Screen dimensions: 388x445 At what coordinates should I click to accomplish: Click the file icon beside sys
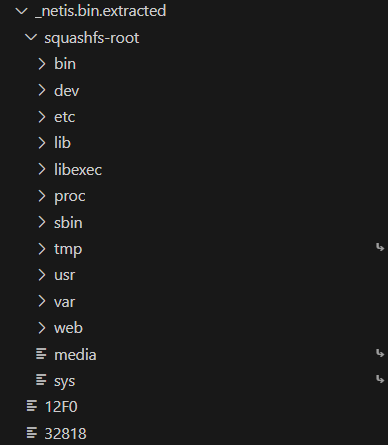coord(41,380)
